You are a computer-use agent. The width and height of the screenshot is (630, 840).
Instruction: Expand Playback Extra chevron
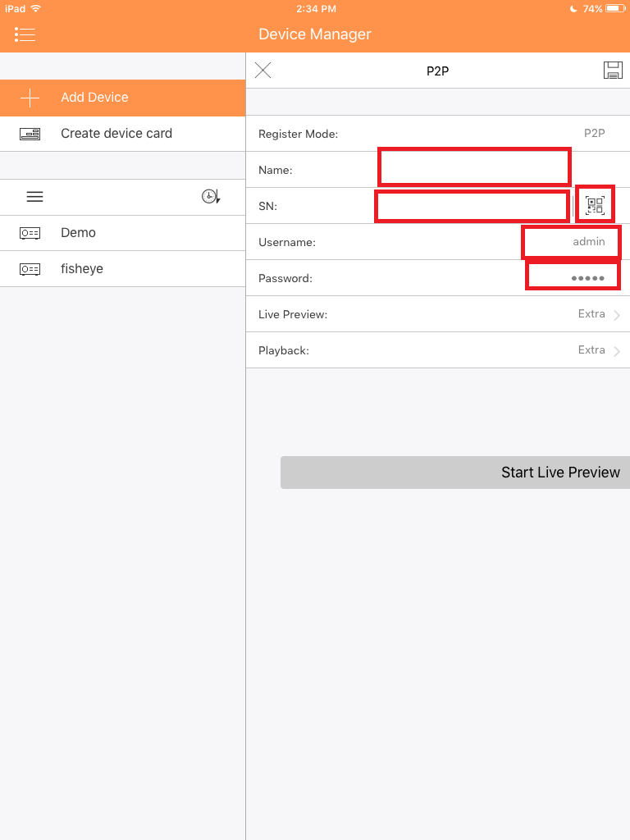pos(617,351)
